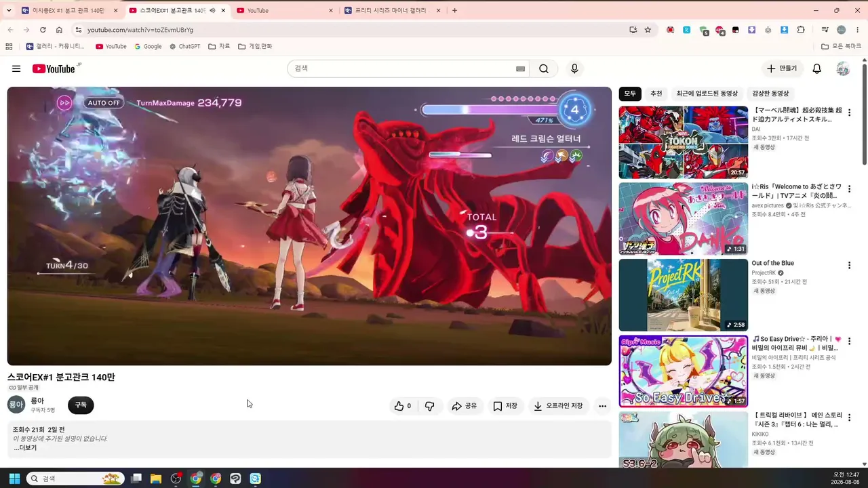Open the Chrome tab search dropdown
Image resolution: width=868 pixels, height=488 pixels.
click(8, 10)
